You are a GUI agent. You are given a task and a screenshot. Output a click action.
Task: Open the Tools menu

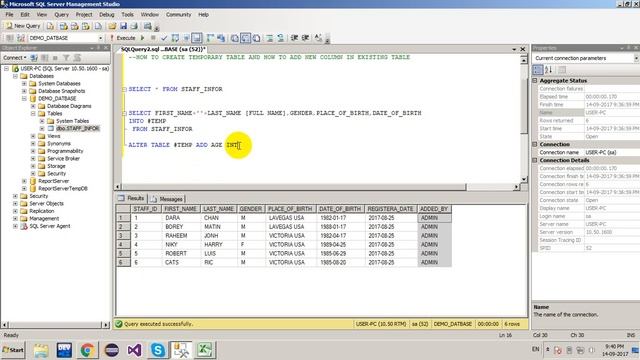coord(127,15)
